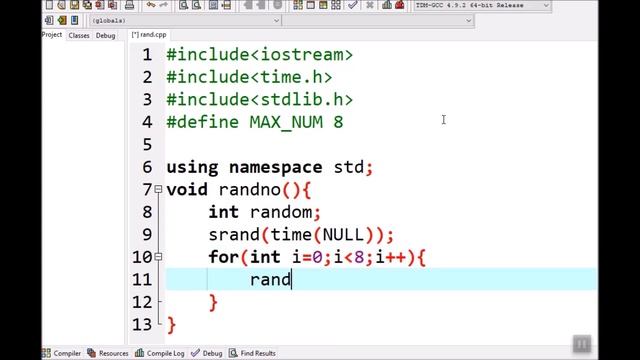The height and width of the screenshot is (360, 640).
Task: Click the Toggle Bookmarks icon with green arrow
Action: pyautogui.click(x=62, y=20)
